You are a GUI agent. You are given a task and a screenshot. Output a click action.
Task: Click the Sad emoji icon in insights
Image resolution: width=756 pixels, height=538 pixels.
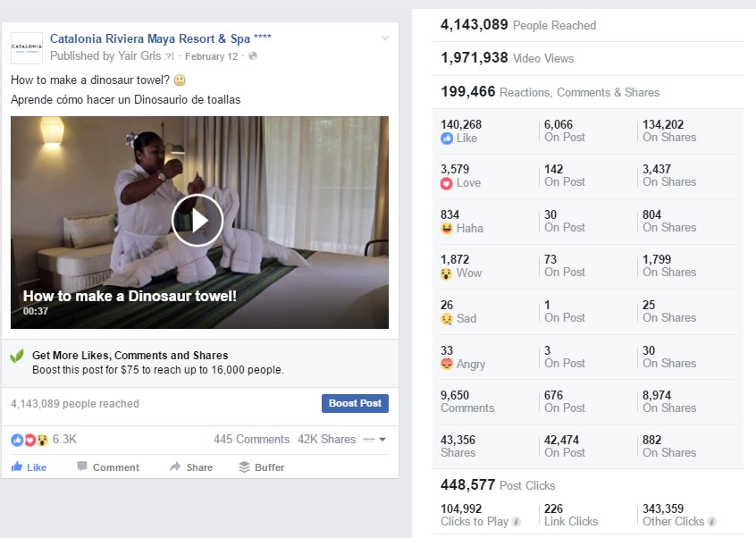coord(447,319)
